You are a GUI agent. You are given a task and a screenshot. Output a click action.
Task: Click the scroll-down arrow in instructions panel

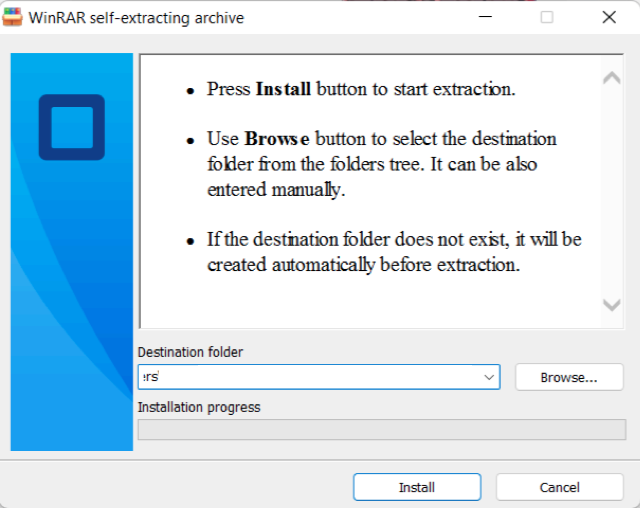[x=612, y=305]
